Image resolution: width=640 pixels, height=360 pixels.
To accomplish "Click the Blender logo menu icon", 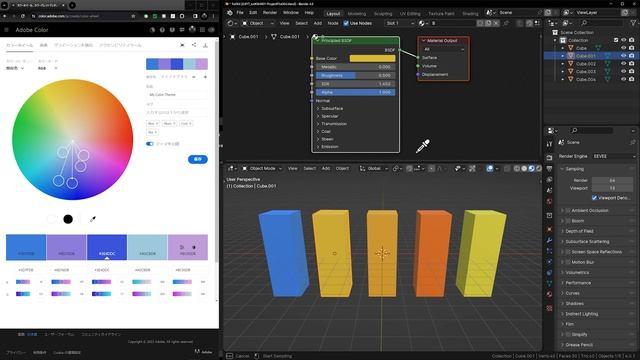I will coord(230,13).
